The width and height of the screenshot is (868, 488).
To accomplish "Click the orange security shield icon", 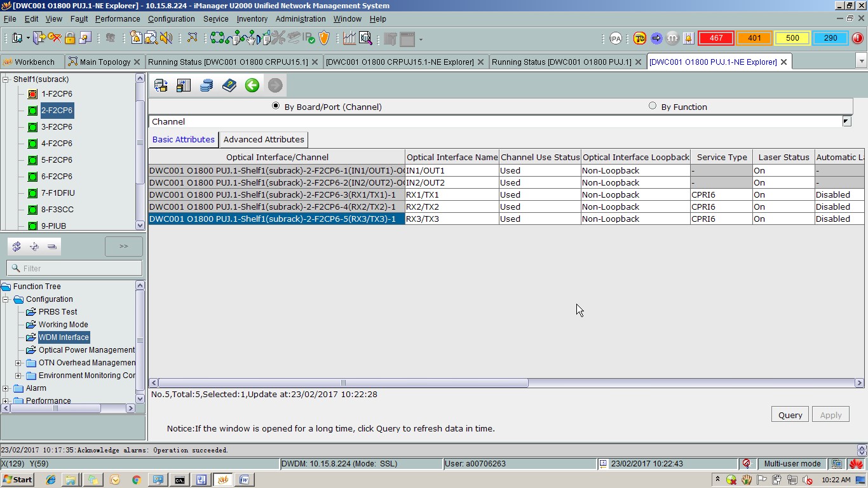I will coord(324,38).
